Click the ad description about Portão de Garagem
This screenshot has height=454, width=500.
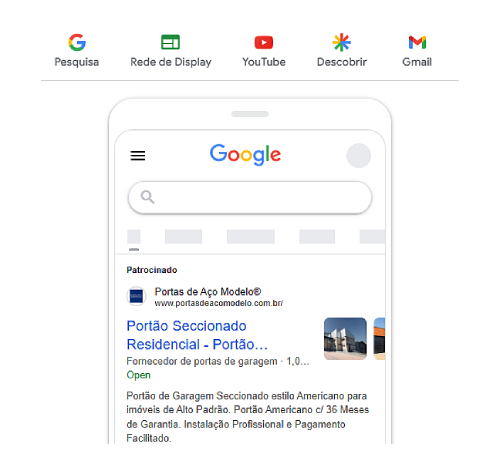pos(248,417)
